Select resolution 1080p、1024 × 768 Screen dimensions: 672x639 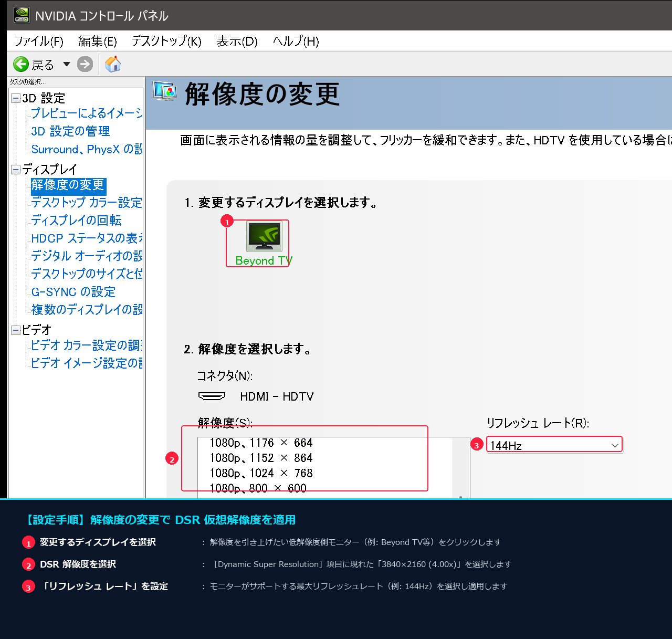[261, 473]
